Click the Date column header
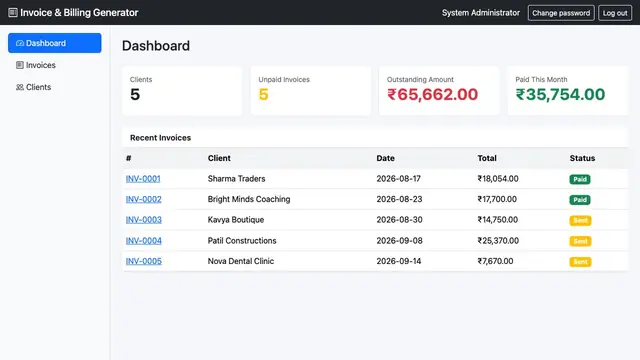The width and height of the screenshot is (640, 360). pos(385,158)
